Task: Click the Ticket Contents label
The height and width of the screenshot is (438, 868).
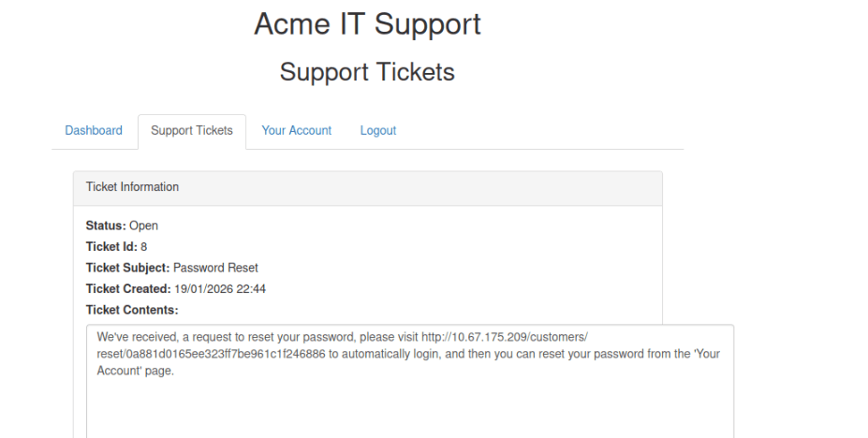Action: coord(132,310)
